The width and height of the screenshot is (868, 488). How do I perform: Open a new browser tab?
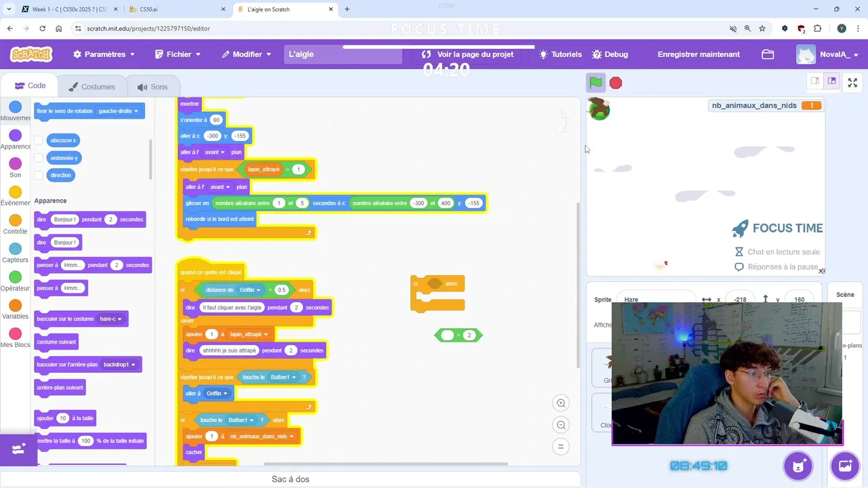pos(347,9)
